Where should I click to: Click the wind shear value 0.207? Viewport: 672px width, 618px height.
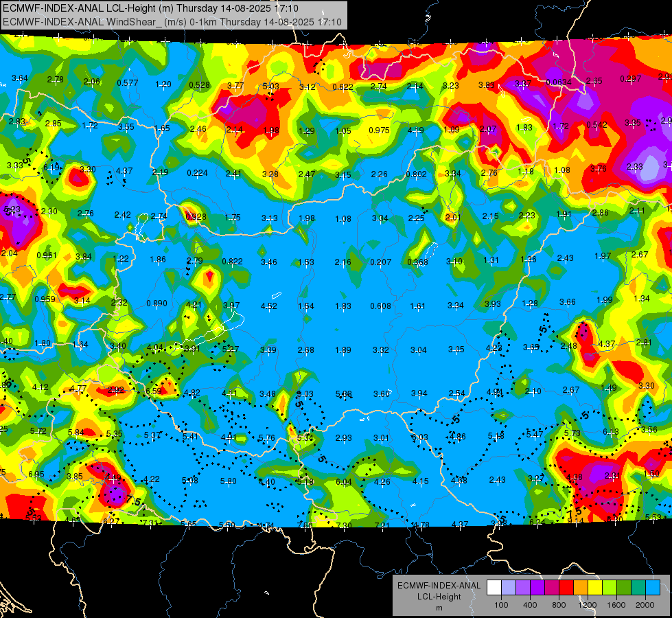[x=380, y=262]
